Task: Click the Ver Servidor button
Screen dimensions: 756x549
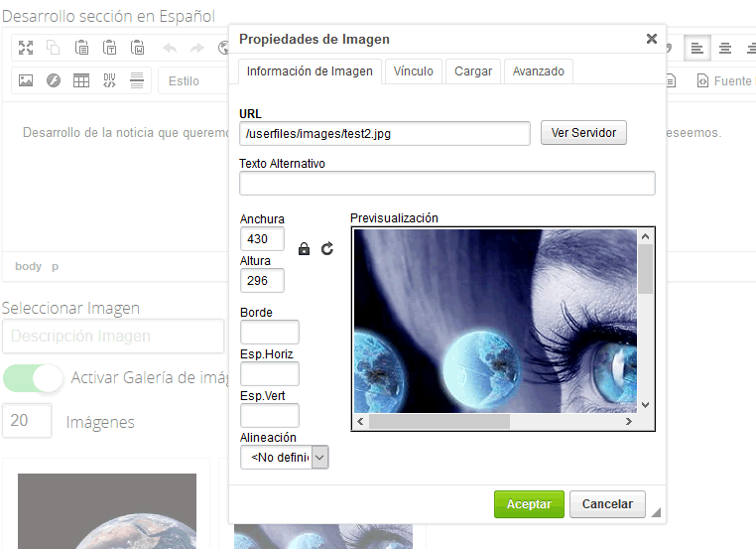Action: pyautogui.click(x=583, y=133)
